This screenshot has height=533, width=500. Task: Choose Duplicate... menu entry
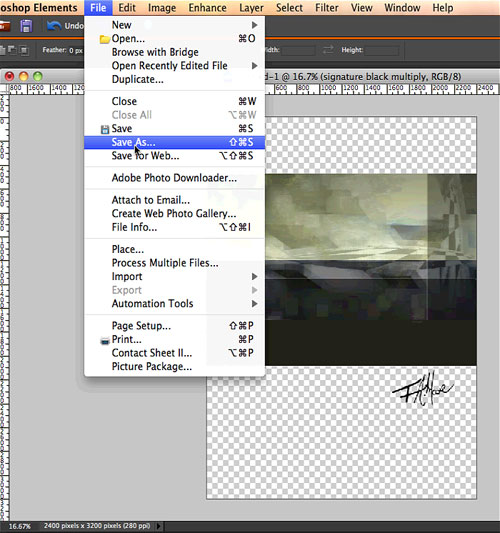pos(174,79)
